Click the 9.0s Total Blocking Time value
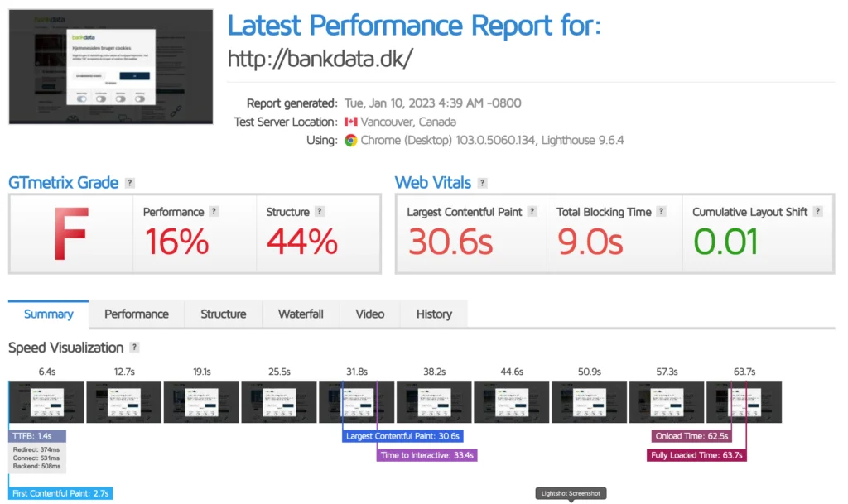Image resolution: width=848 pixels, height=504 pixels. point(590,241)
